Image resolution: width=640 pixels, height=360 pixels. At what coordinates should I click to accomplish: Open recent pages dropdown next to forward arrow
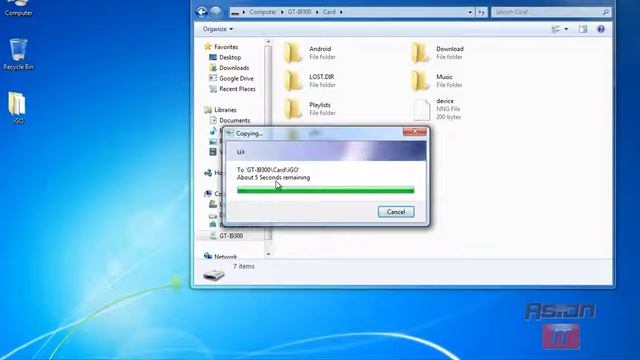(x=225, y=12)
